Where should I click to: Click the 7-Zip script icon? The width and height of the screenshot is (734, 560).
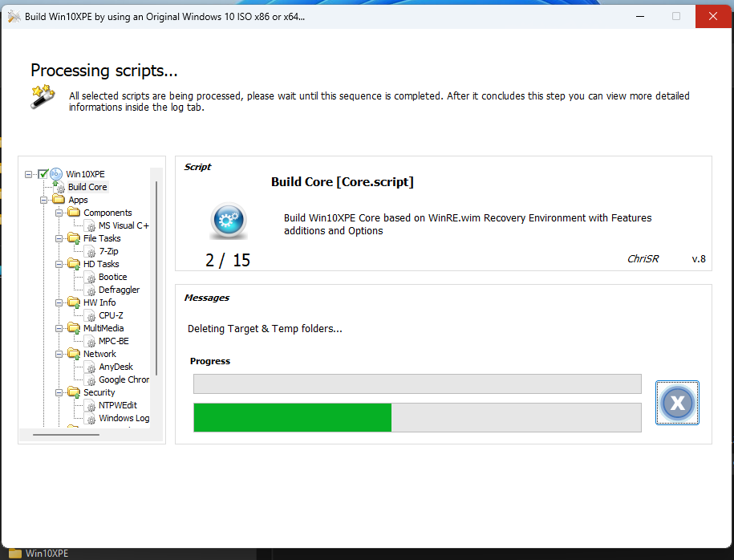click(x=91, y=252)
